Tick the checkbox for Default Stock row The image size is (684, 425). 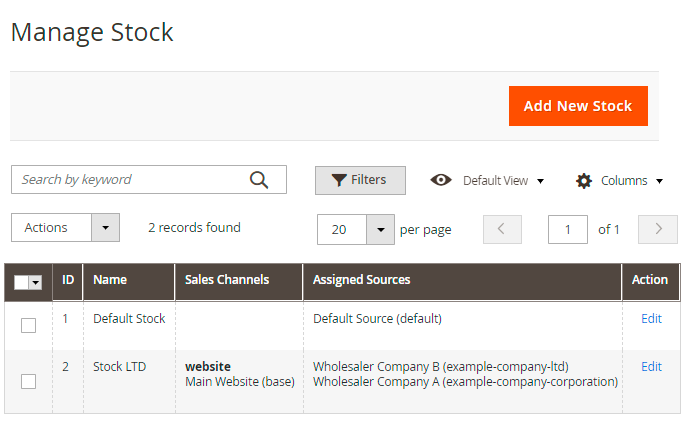click(x=28, y=325)
